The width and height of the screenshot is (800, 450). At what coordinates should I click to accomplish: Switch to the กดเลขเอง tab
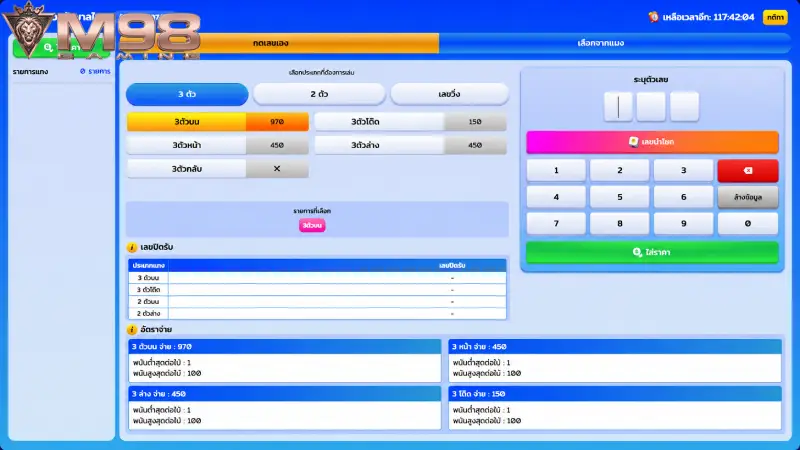[x=271, y=43]
